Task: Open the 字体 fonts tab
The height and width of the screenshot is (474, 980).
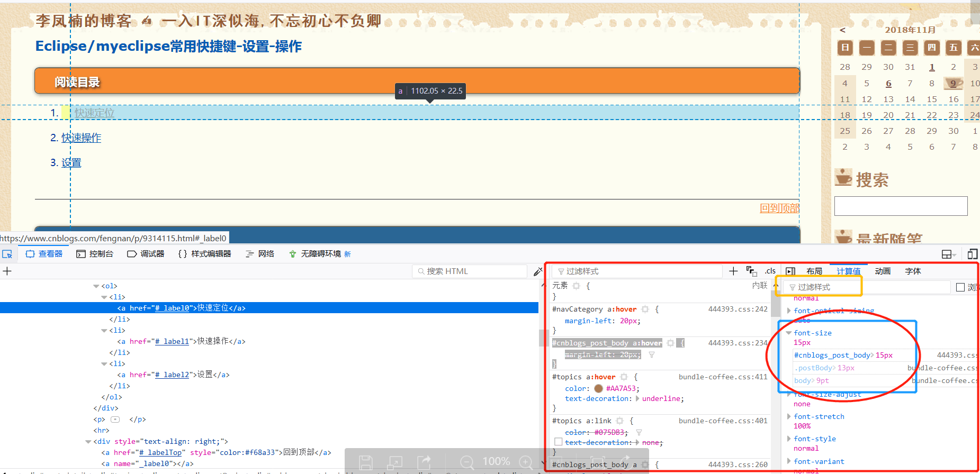Action: [913, 271]
